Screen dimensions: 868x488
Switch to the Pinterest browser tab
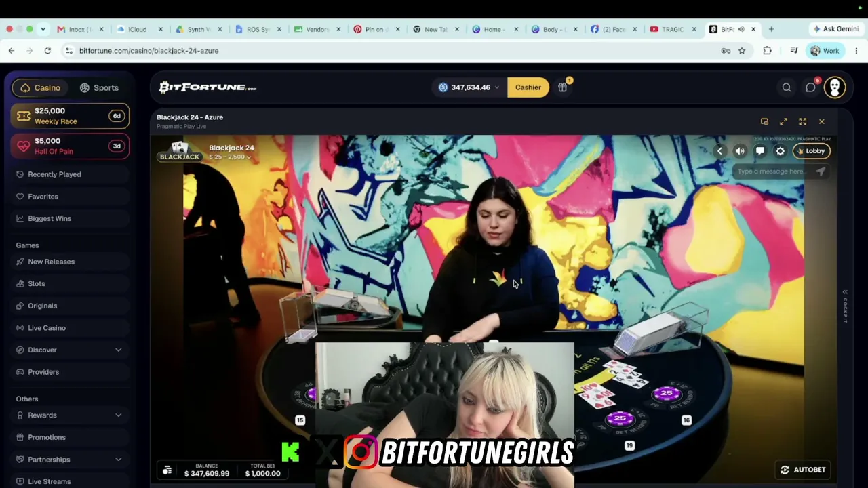(x=377, y=29)
